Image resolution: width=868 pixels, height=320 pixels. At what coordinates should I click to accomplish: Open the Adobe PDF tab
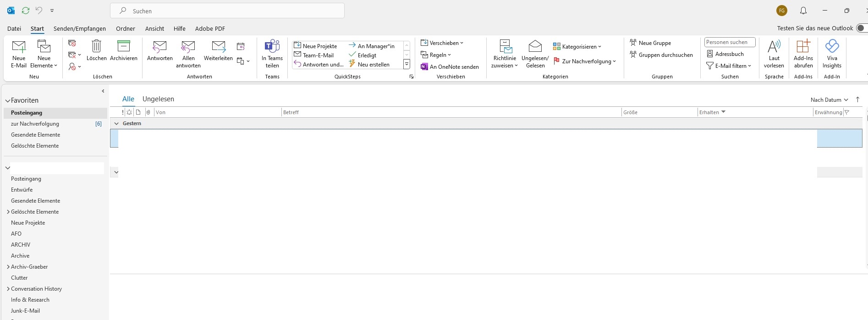point(210,28)
